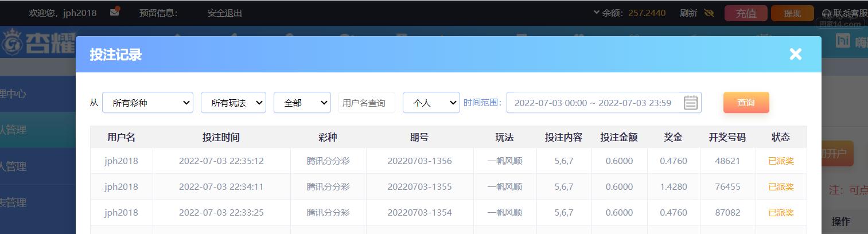
Task: Open the 所有彩种 lottery type dropdown
Action: [x=147, y=103]
